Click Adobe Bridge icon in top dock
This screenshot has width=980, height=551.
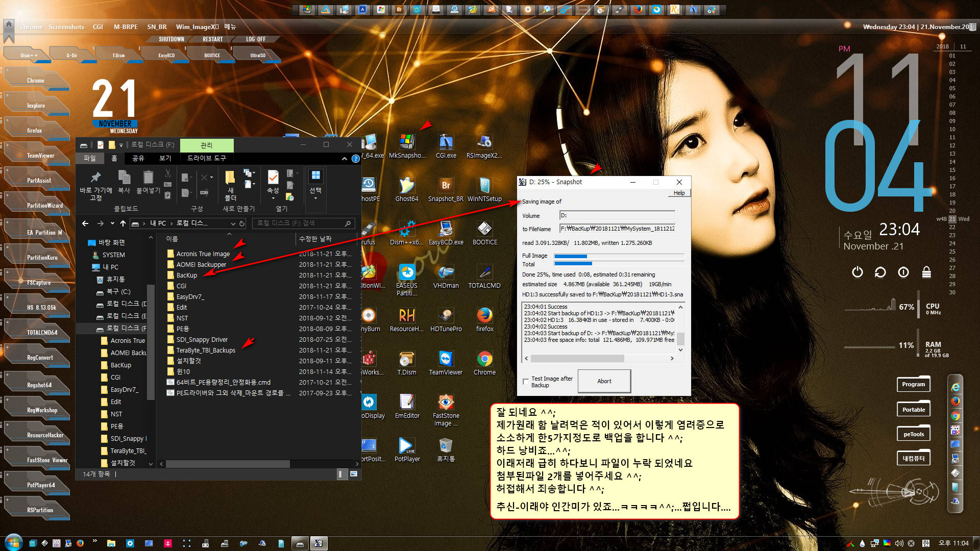click(x=399, y=10)
